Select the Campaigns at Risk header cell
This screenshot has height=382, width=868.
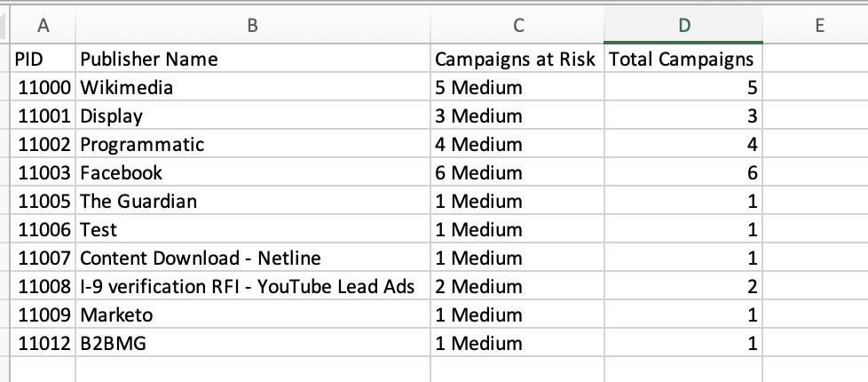[x=517, y=60]
